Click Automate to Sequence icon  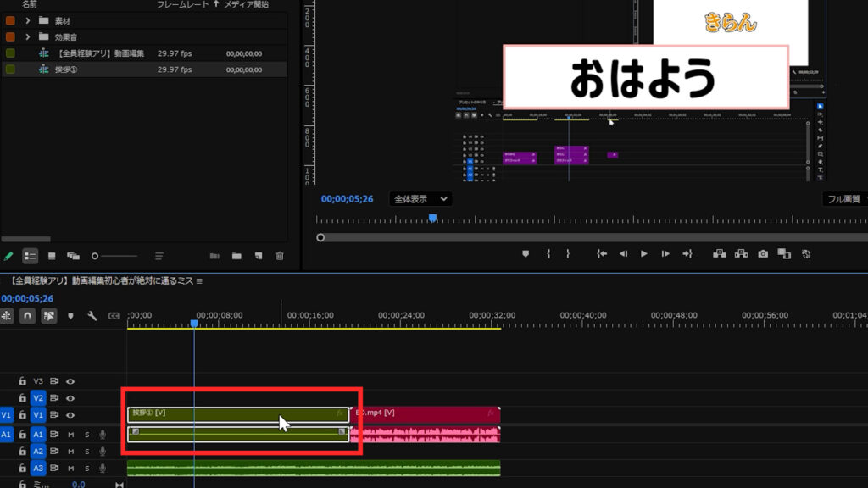click(214, 256)
